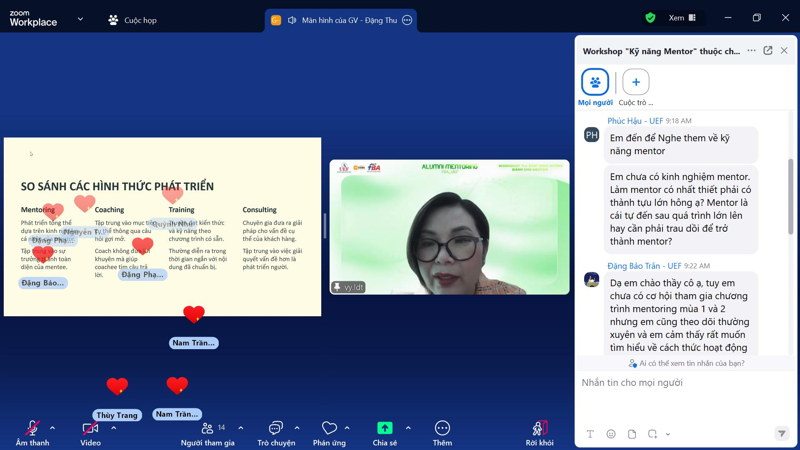Screen dimensions: 800x450
Task: Toggle the chat panel (Trò chuyện)
Action: (276, 428)
